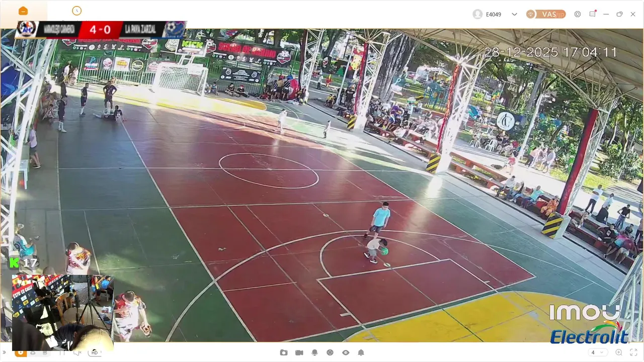Viewport: 644px width, 362px height.
Task: Open the message center notification icon
Action: (x=593, y=14)
